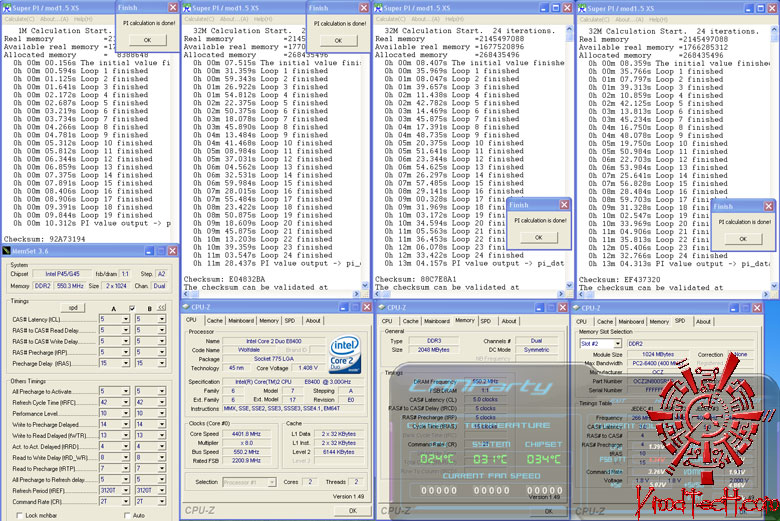Open Cache tab in CPU-Z CPU window

[214, 320]
